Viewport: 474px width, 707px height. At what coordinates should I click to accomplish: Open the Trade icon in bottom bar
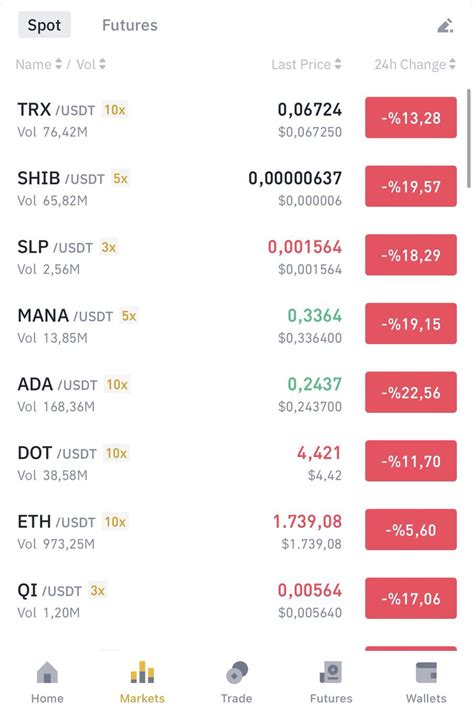[x=237, y=672]
